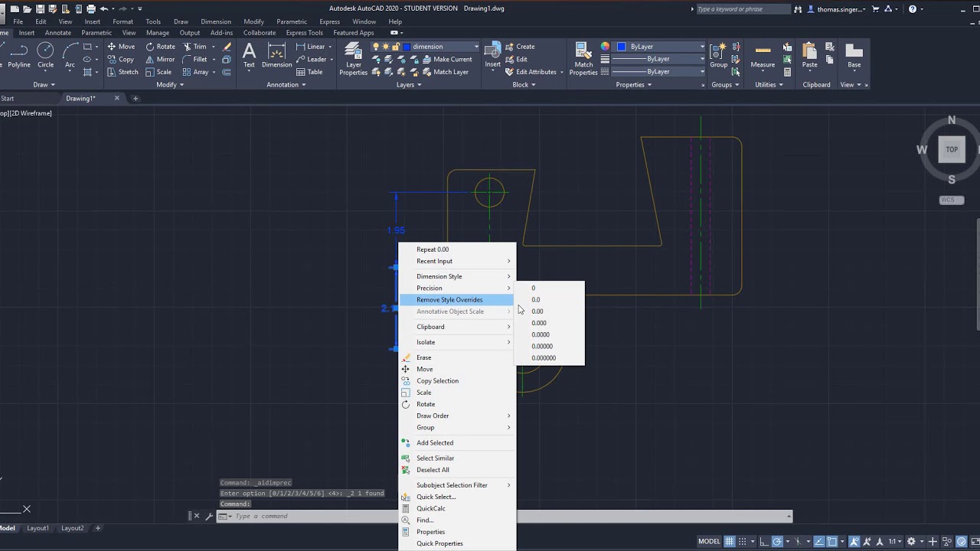This screenshot has width=980, height=551.
Task: Click Match Properties in the ribbon
Action: click(x=583, y=59)
